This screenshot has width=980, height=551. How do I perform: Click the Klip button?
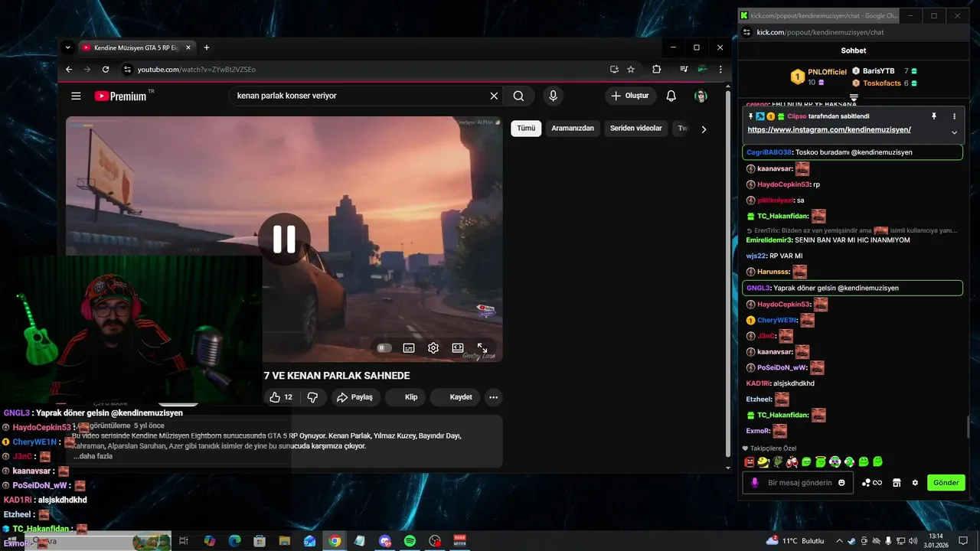pos(406,397)
